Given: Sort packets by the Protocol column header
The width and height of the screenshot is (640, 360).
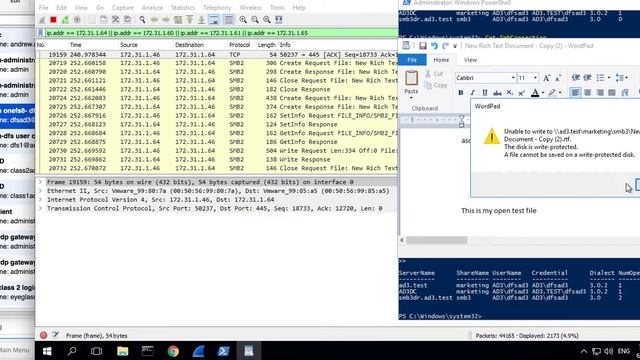Looking at the screenshot, I should 240,45.
